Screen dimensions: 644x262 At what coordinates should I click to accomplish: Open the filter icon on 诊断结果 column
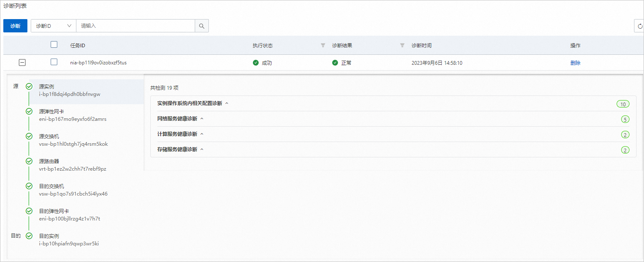[x=401, y=45]
